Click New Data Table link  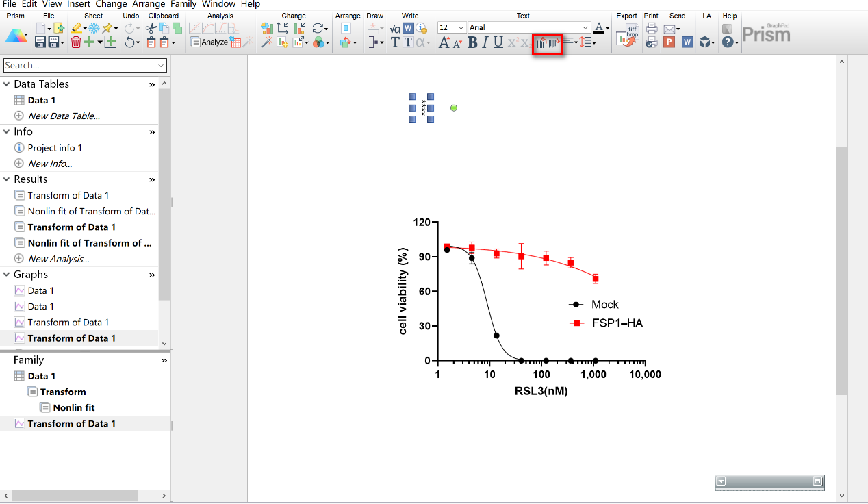click(64, 116)
